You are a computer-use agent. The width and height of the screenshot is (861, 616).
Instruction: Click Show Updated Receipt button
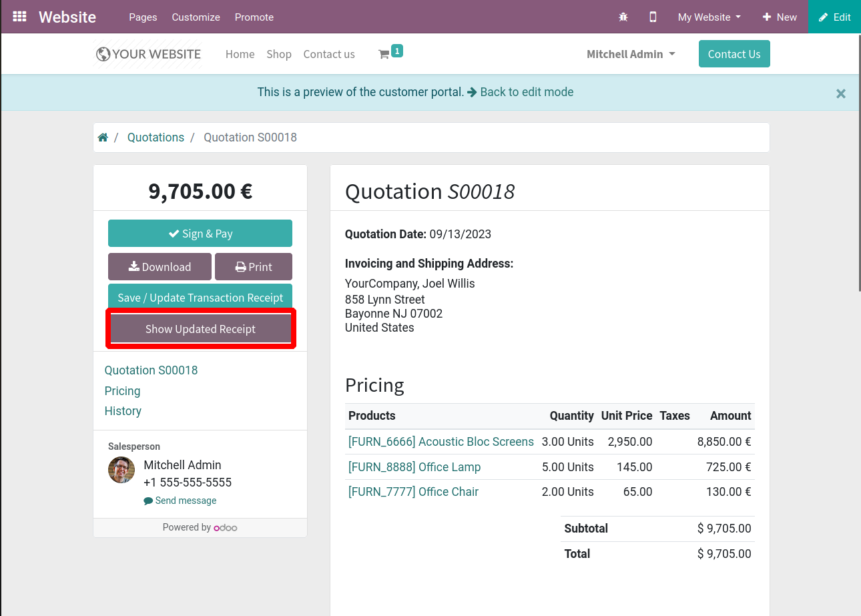(x=200, y=329)
